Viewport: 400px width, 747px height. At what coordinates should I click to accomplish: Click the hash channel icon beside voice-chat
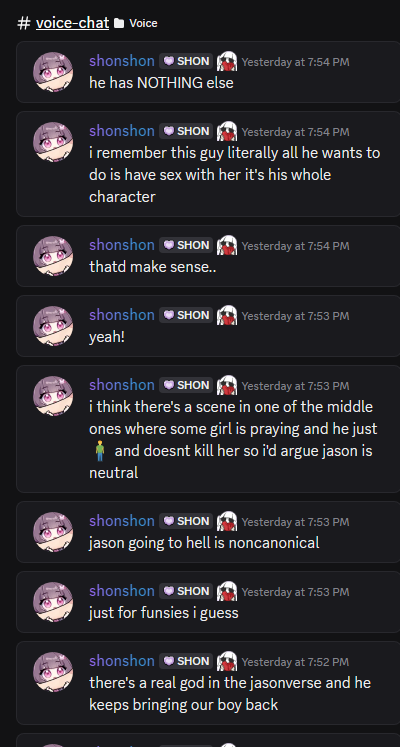[x=24, y=23]
